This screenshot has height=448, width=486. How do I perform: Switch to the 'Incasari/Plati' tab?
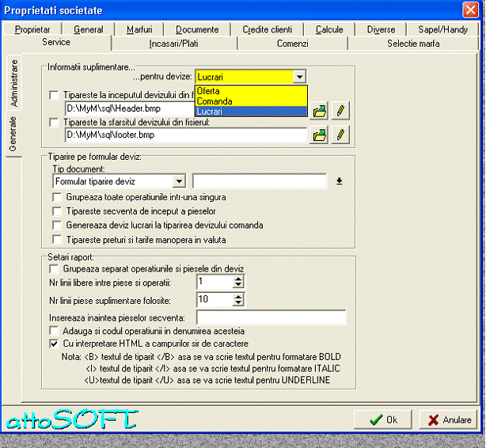tap(173, 43)
